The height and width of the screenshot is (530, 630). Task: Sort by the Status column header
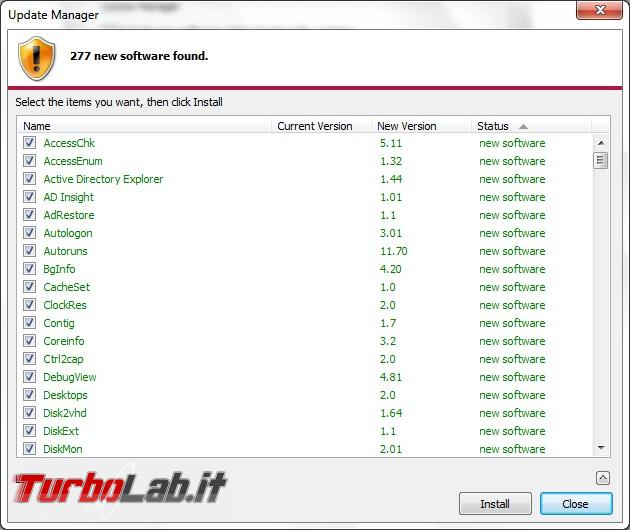531,126
